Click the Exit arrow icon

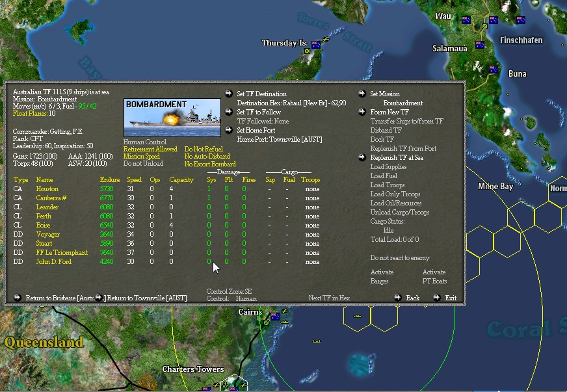tap(437, 298)
